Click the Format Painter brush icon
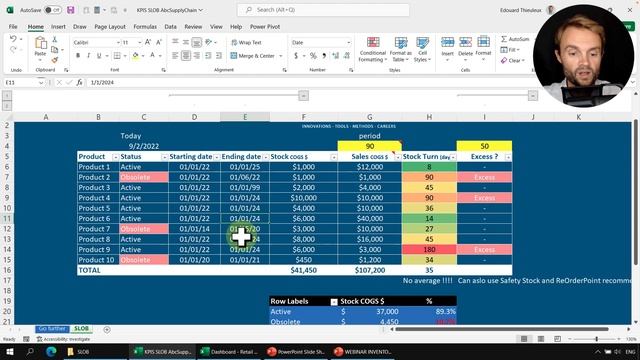The height and width of the screenshot is (360, 640). tap(54, 60)
